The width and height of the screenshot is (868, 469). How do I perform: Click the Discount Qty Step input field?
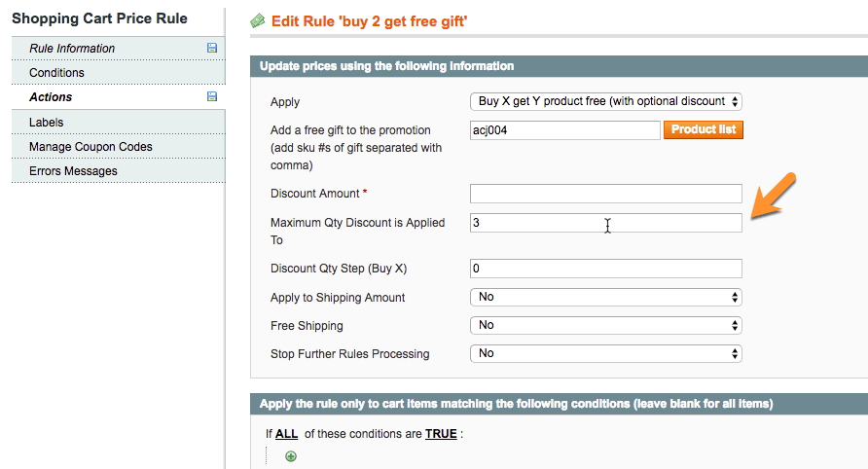pos(605,269)
